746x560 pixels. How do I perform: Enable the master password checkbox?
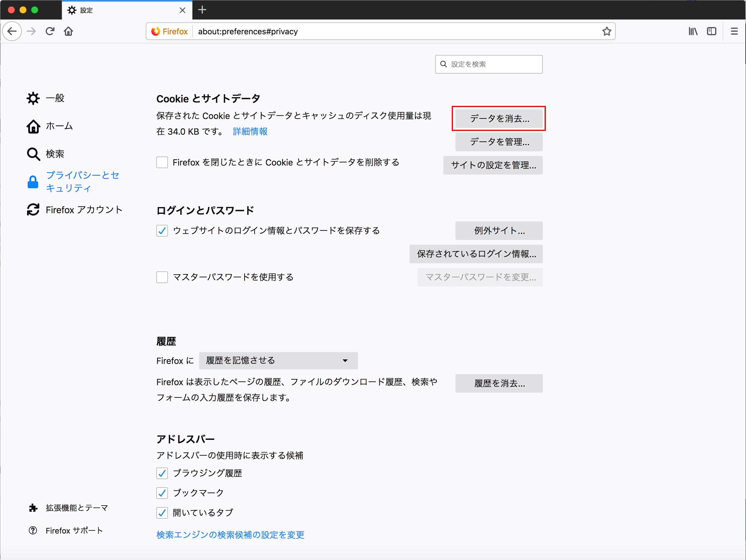click(x=162, y=277)
